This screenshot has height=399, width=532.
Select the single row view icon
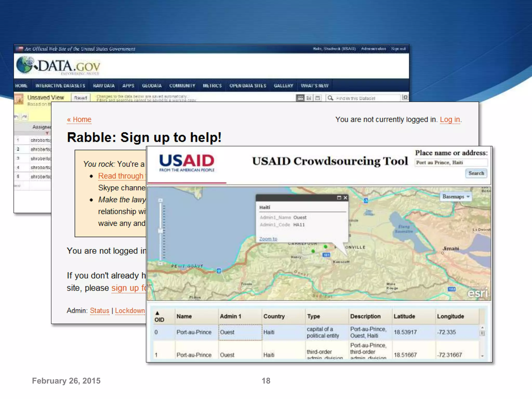click(317, 98)
